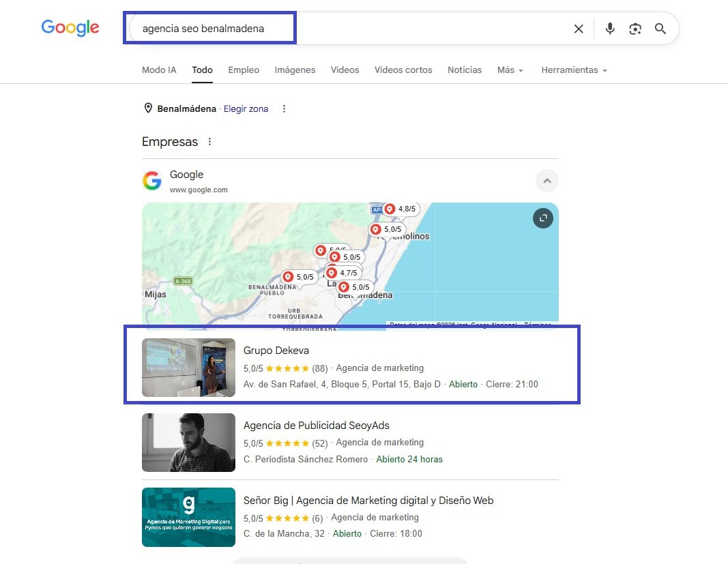Click the Mijas label on the map

click(x=156, y=295)
